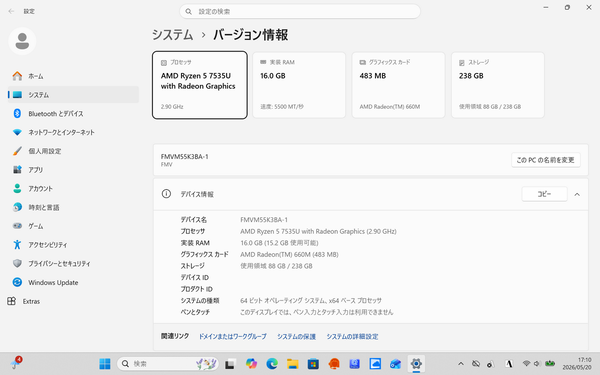Viewport: 600px width, 375px height.
Task: Click the ゲーム controller icon
Action: [17, 226]
